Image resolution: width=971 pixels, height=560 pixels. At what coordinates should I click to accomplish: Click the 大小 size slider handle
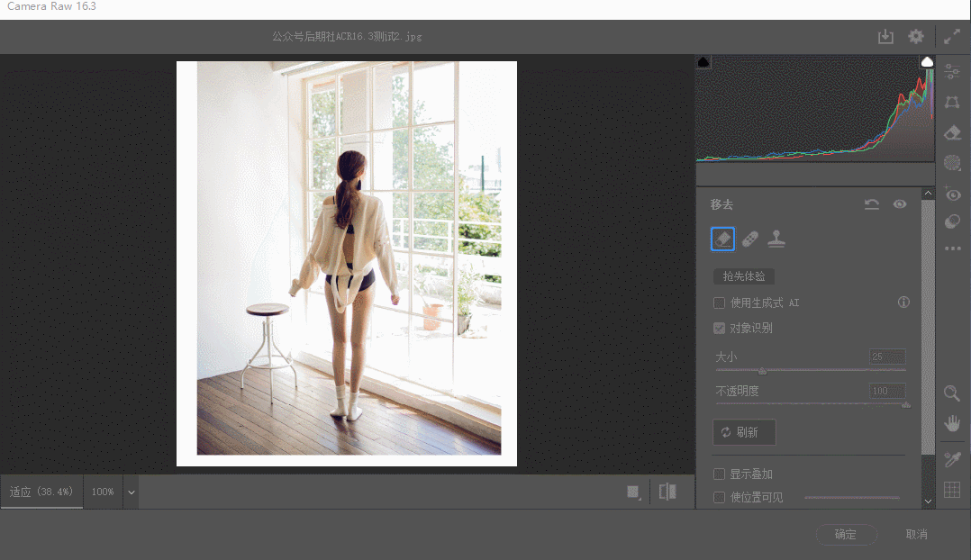(x=762, y=370)
